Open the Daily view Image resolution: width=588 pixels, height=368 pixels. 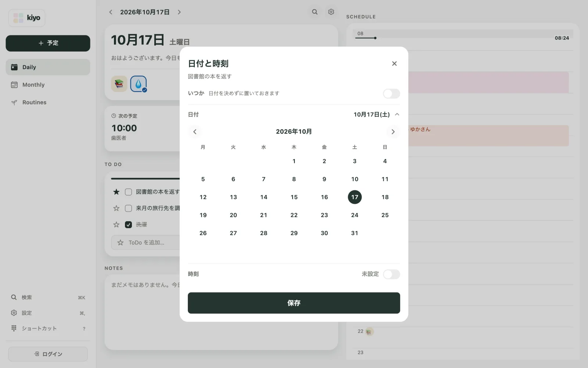48,67
